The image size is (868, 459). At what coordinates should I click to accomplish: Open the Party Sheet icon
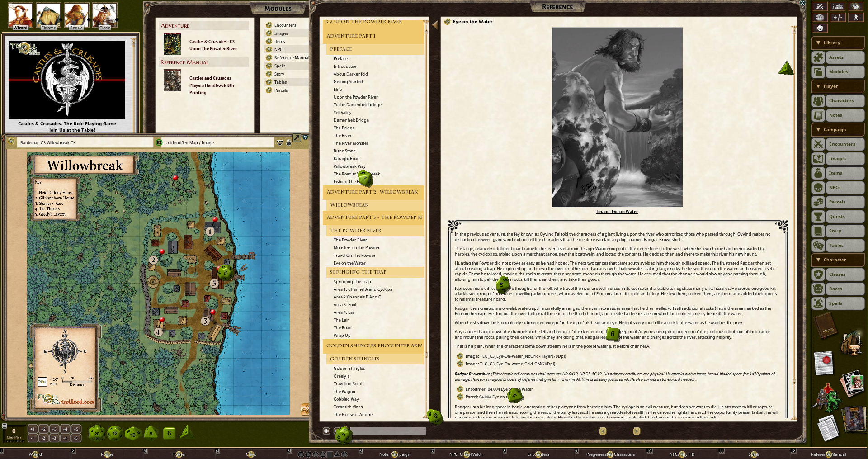(837, 6)
